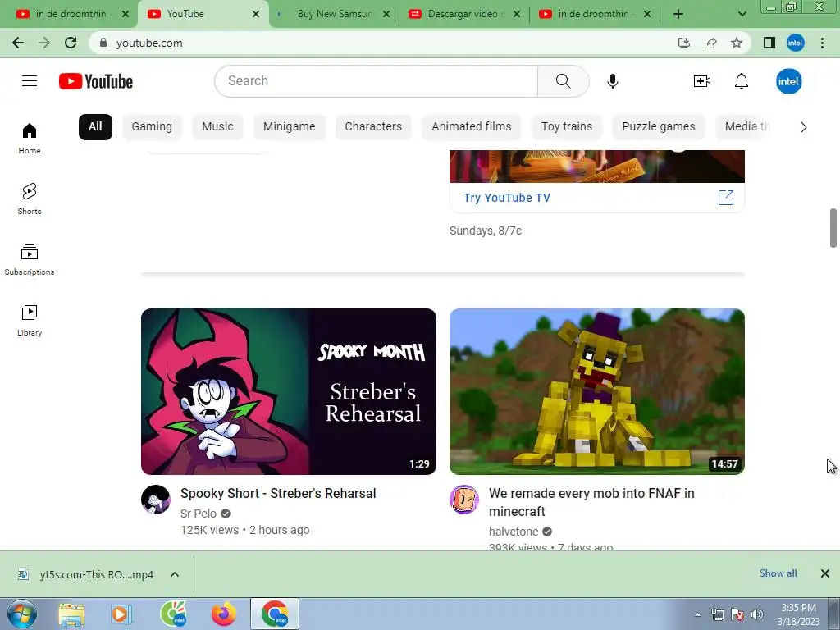Open the file explorer taskbar icon

(x=71, y=614)
